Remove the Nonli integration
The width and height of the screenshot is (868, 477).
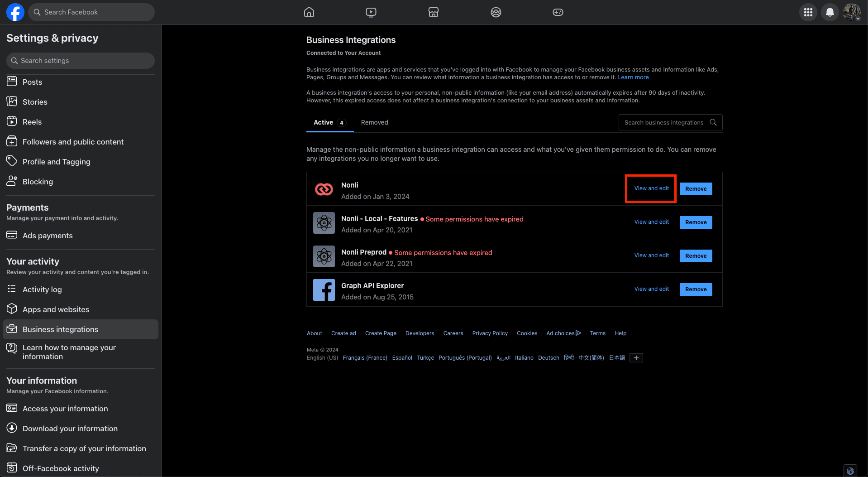click(x=696, y=189)
